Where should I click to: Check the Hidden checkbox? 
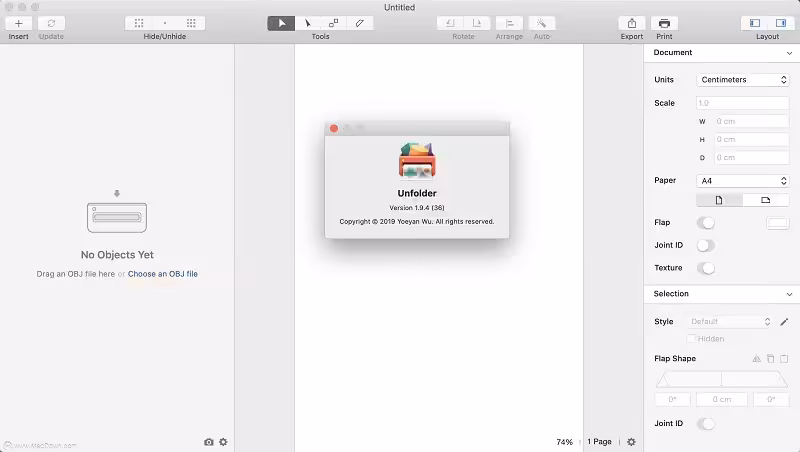click(691, 339)
